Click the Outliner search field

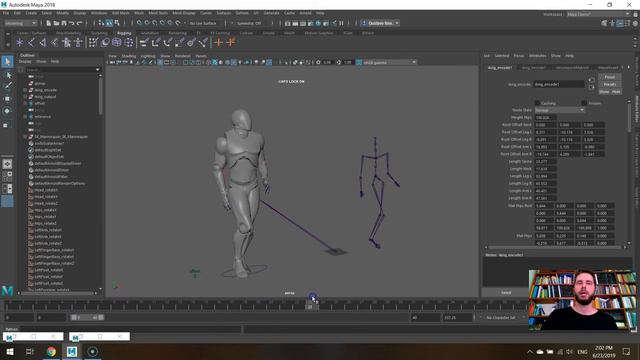pos(63,70)
